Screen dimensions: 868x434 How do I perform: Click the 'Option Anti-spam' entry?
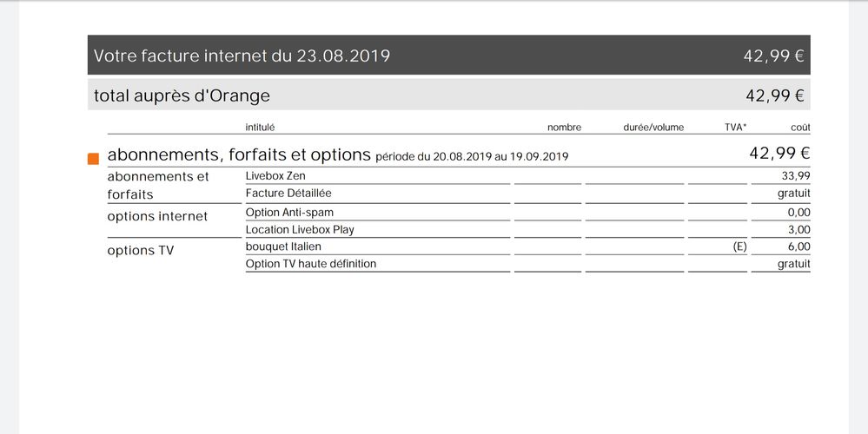pos(289,213)
